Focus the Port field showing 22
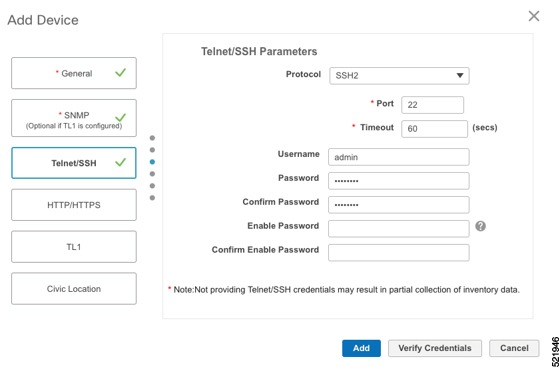 point(432,105)
